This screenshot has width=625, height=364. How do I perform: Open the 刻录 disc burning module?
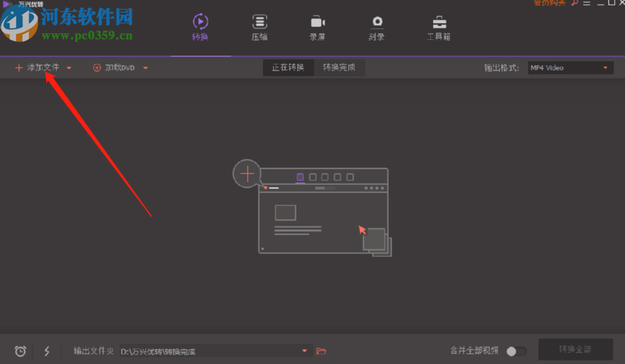(377, 27)
